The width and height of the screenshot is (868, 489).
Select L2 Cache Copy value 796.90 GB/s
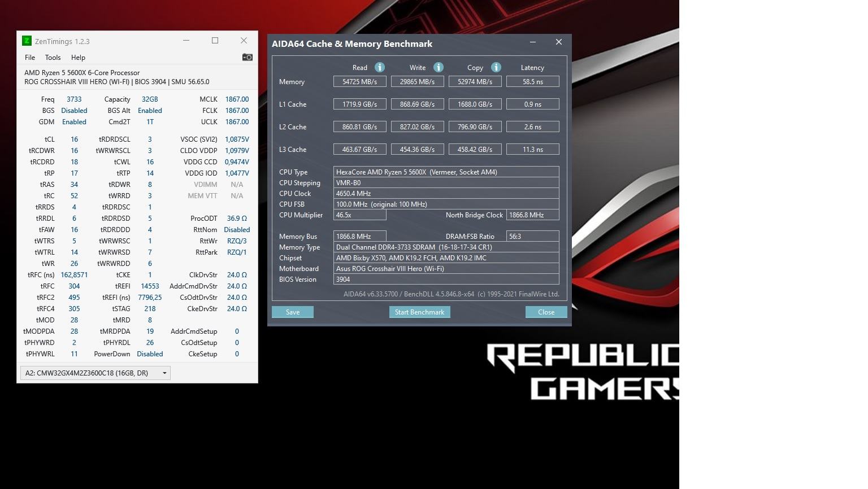click(x=475, y=127)
